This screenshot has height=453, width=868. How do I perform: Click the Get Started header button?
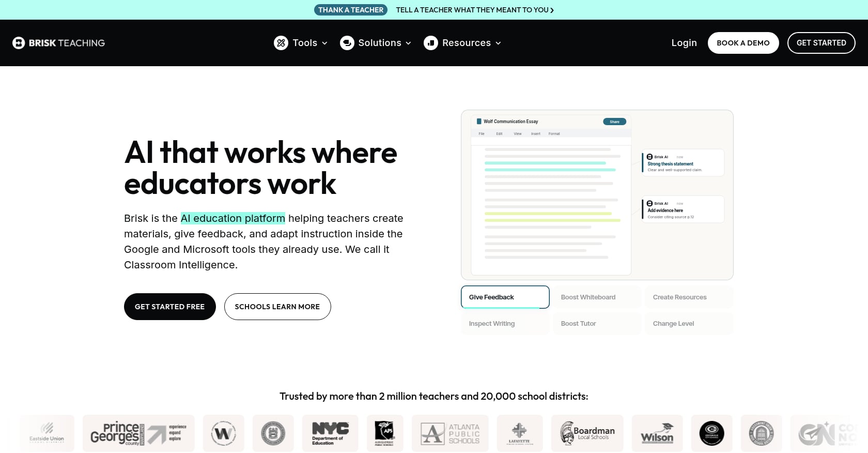(x=821, y=43)
